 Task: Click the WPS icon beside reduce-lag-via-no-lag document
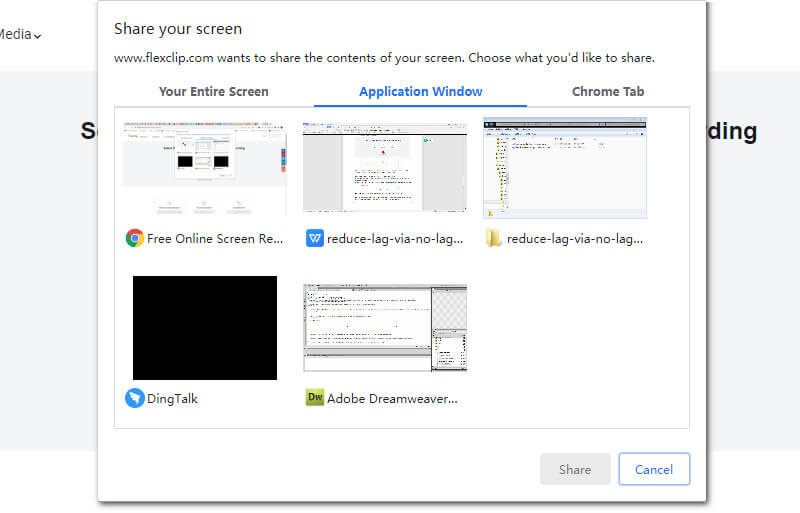314,238
